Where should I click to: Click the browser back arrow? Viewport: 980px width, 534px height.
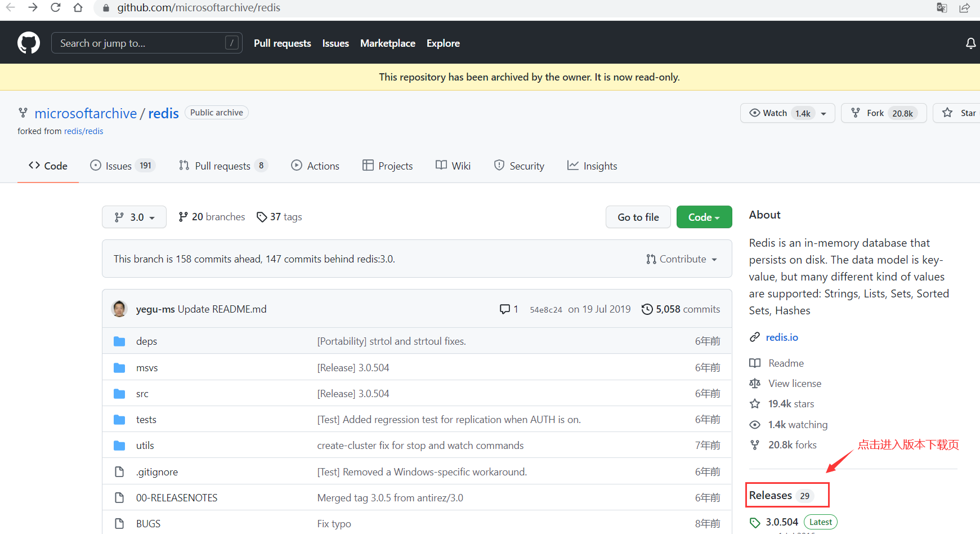point(10,7)
